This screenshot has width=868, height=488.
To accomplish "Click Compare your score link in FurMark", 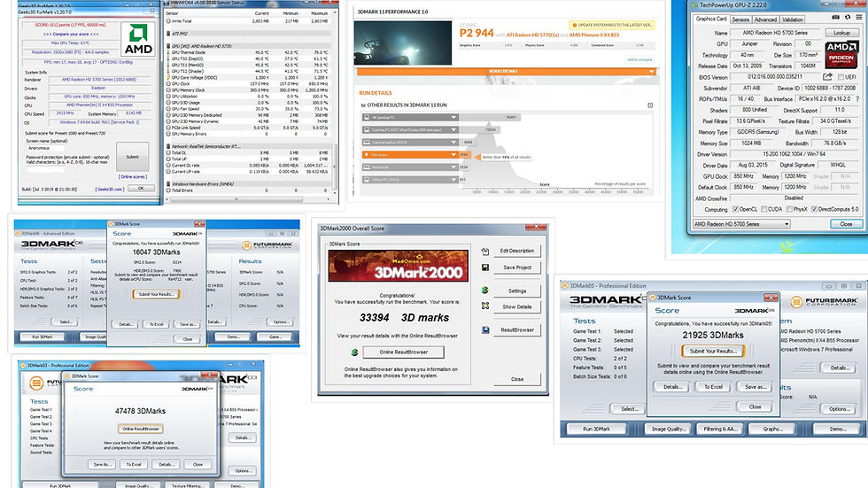I will [71, 35].
